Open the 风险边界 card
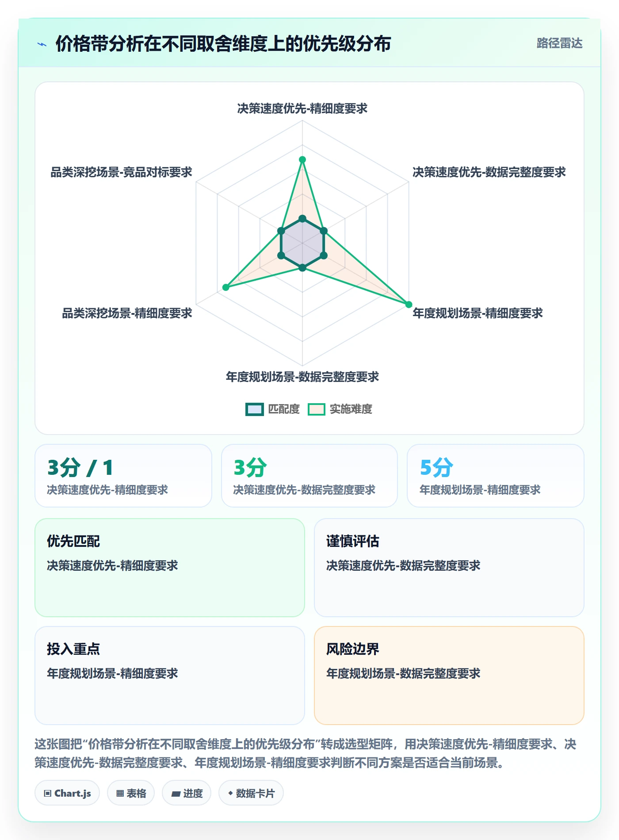Image resolution: width=619 pixels, height=840 pixels. click(x=449, y=676)
